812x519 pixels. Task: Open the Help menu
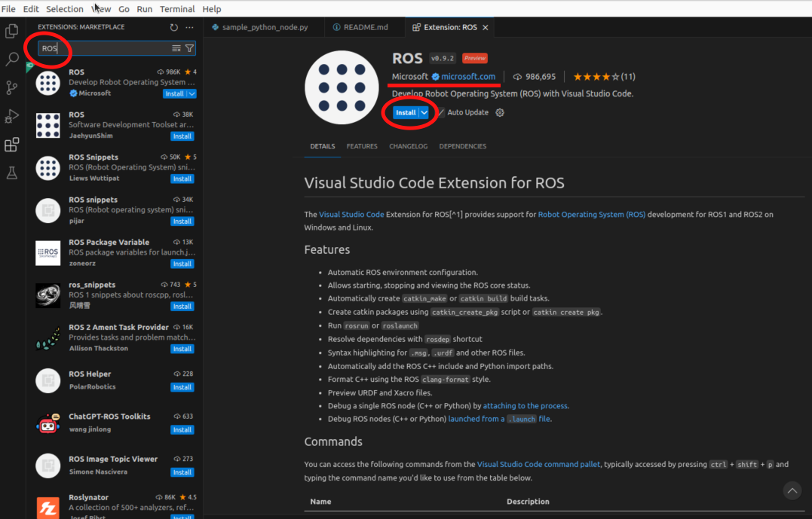(211, 9)
